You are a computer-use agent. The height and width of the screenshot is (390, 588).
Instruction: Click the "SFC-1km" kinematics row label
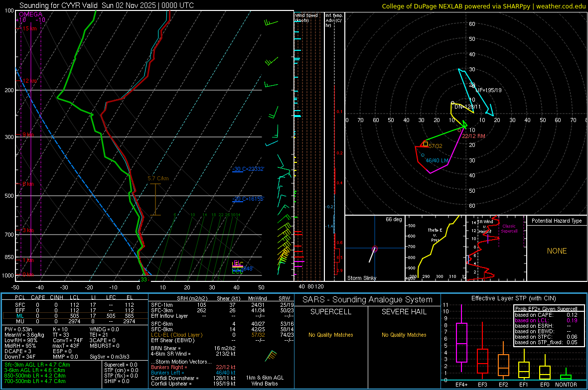pos(161,305)
